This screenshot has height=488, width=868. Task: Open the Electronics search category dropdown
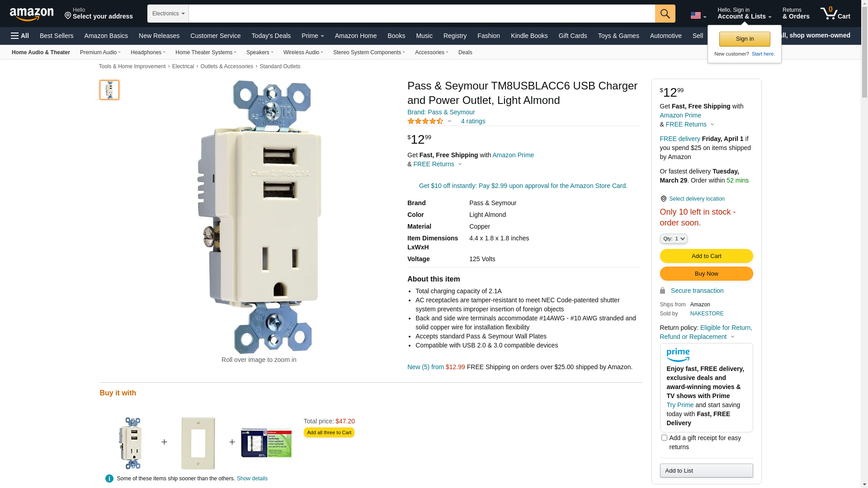click(x=168, y=14)
